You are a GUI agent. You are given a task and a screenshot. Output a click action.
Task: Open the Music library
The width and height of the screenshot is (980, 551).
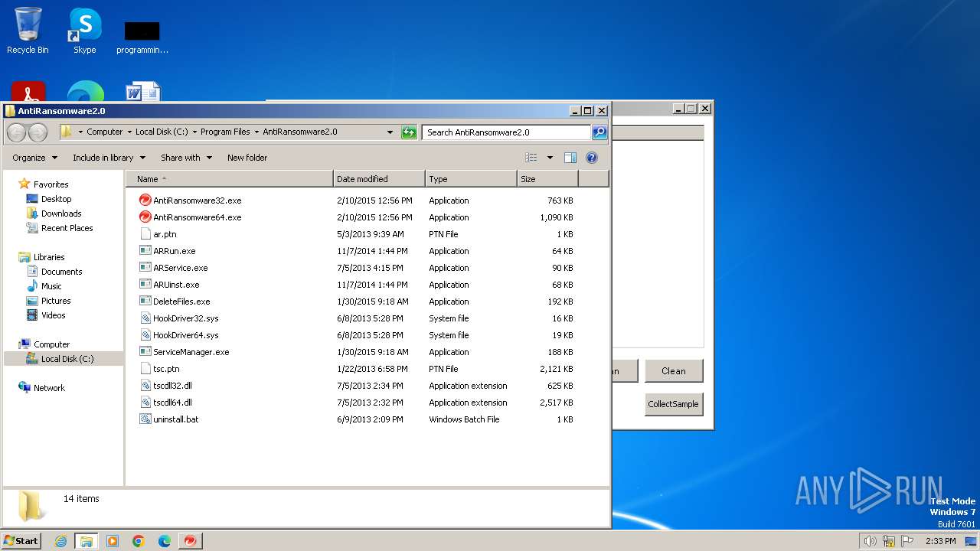point(51,286)
